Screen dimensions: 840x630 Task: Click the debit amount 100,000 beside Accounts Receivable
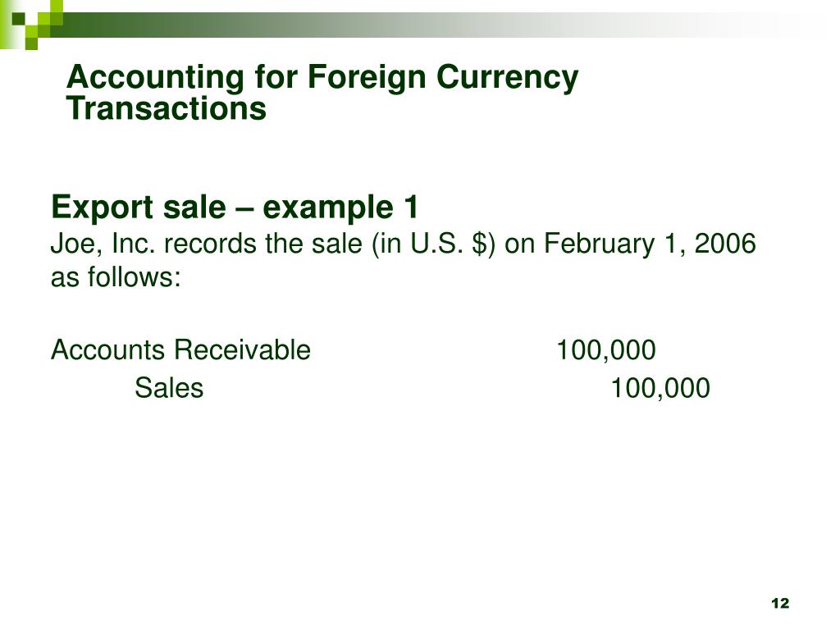tap(606, 351)
